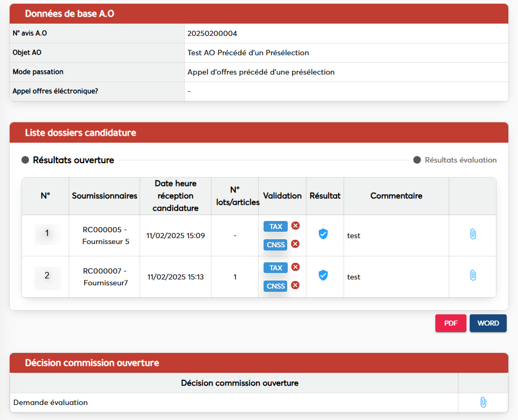Viewport: 518px width, 420px height.
Task: Click CNSS badge in Fournisseur 5 row
Action: pos(275,245)
